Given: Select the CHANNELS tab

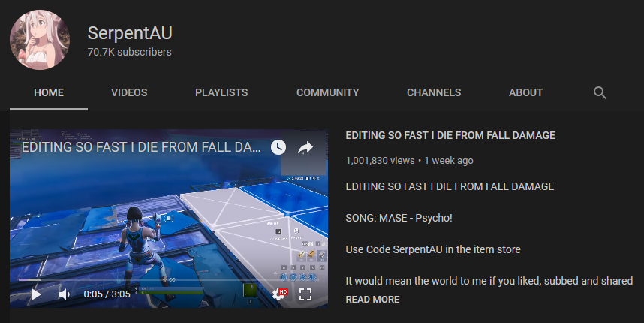Looking at the screenshot, I should point(434,92).
